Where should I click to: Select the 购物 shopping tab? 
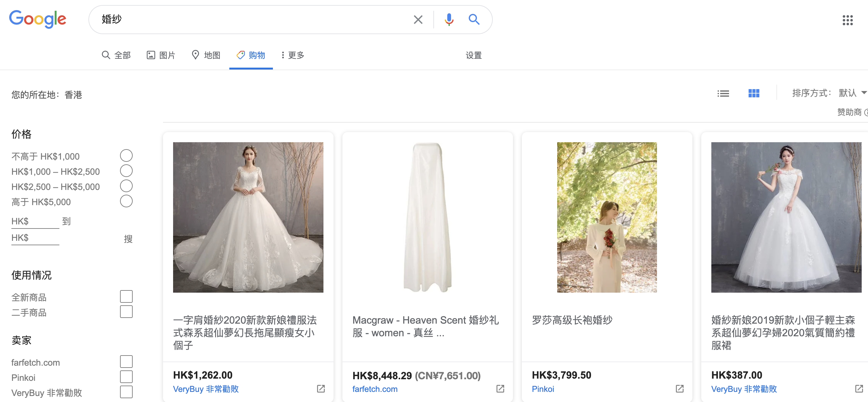coord(251,55)
